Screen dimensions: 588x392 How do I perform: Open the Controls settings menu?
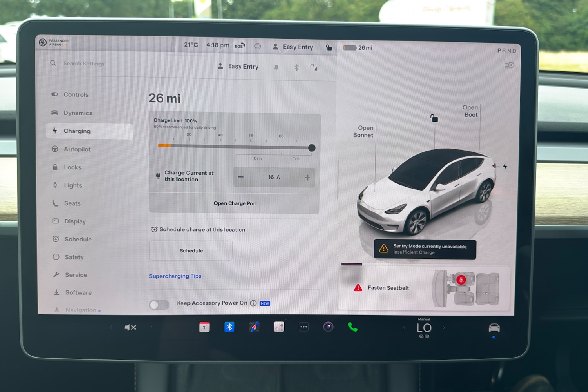click(x=76, y=94)
